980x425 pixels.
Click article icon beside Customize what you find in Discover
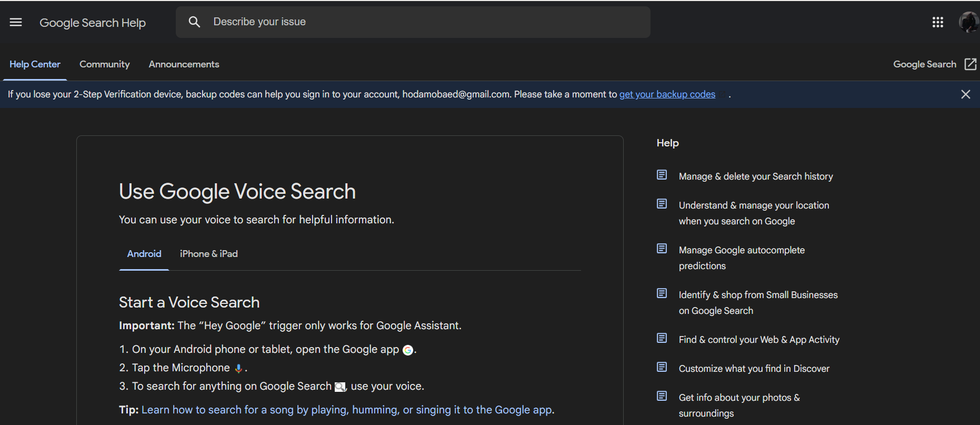pyautogui.click(x=662, y=367)
